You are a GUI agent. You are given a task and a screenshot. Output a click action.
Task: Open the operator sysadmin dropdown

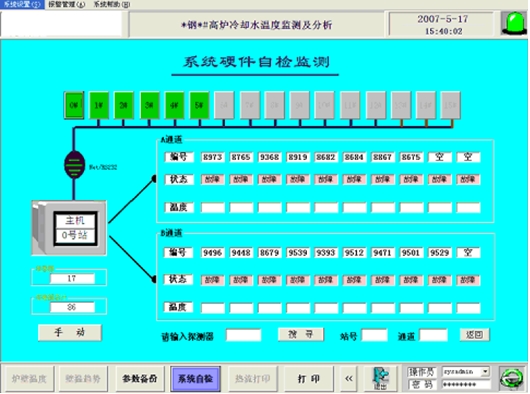[x=485, y=372]
